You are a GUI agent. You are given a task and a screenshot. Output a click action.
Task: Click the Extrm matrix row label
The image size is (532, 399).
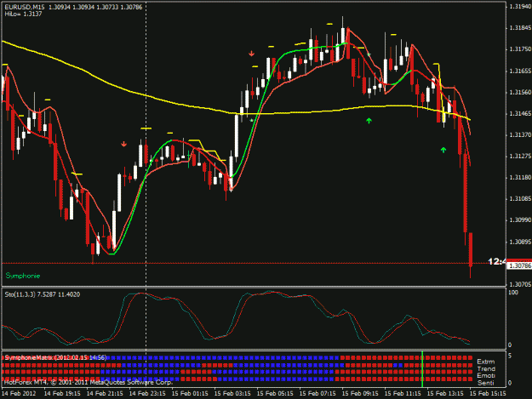485,362
